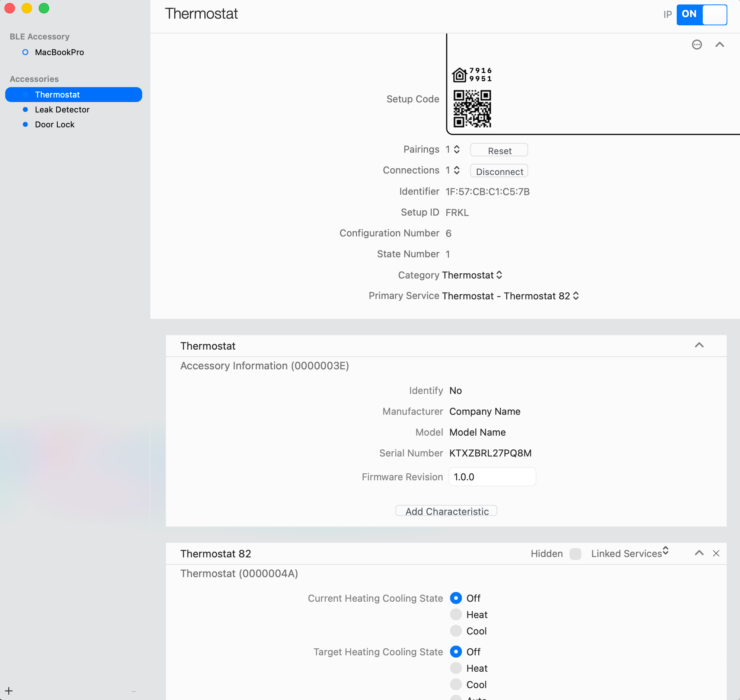
Task: Click the add accessory plus icon
Action: (x=9, y=691)
